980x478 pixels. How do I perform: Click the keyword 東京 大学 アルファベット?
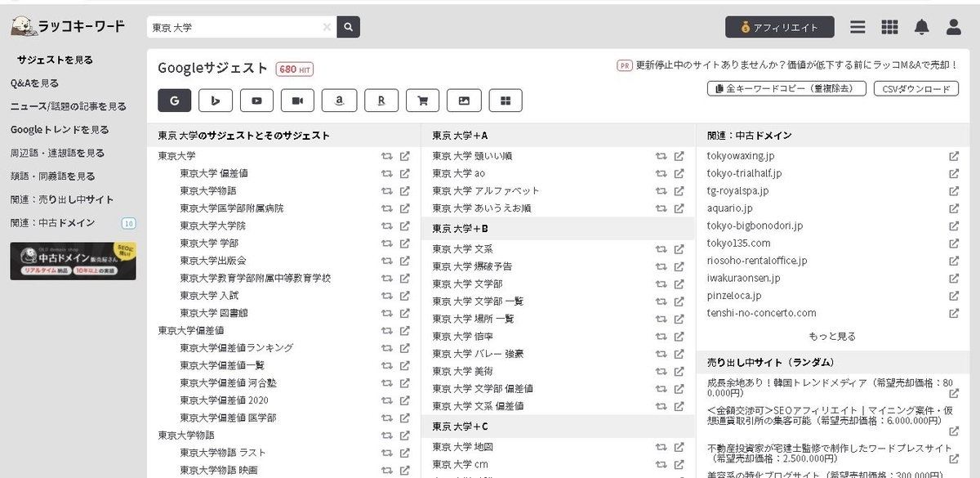[x=486, y=190]
